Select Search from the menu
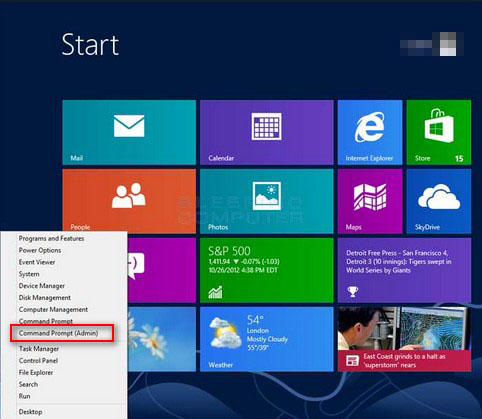This screenshot has height=419, width=482. click(28, 384)
